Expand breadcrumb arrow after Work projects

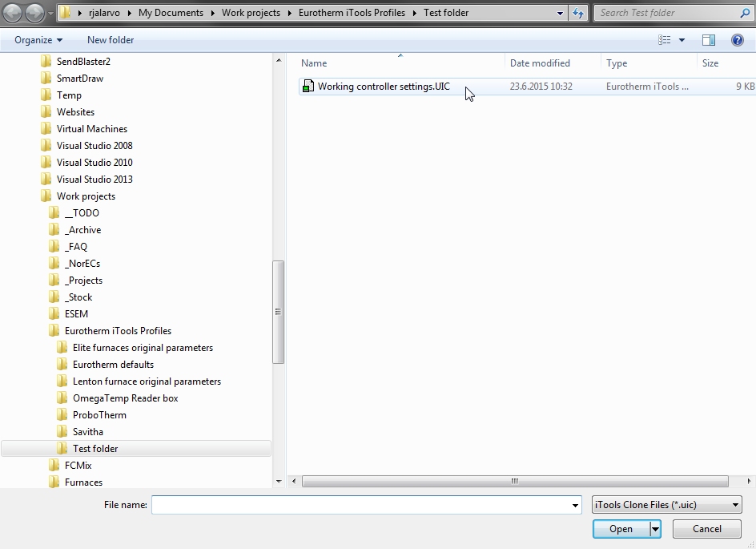tap(289, 13)
